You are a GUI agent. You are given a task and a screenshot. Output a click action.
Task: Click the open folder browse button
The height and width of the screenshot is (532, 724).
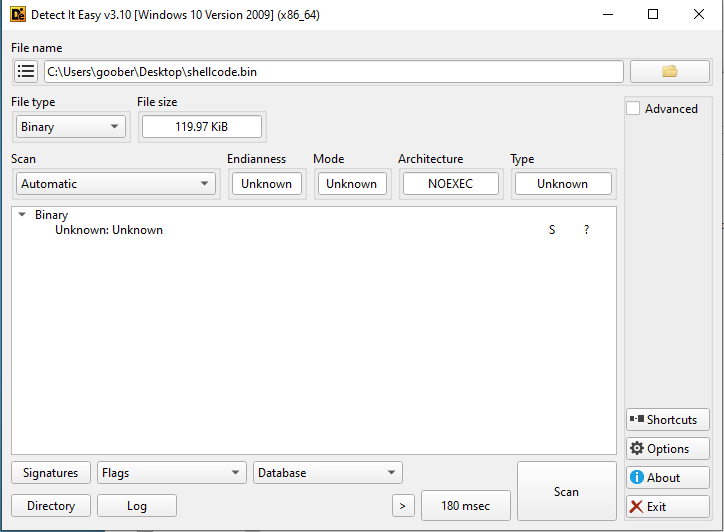point(670,72)
